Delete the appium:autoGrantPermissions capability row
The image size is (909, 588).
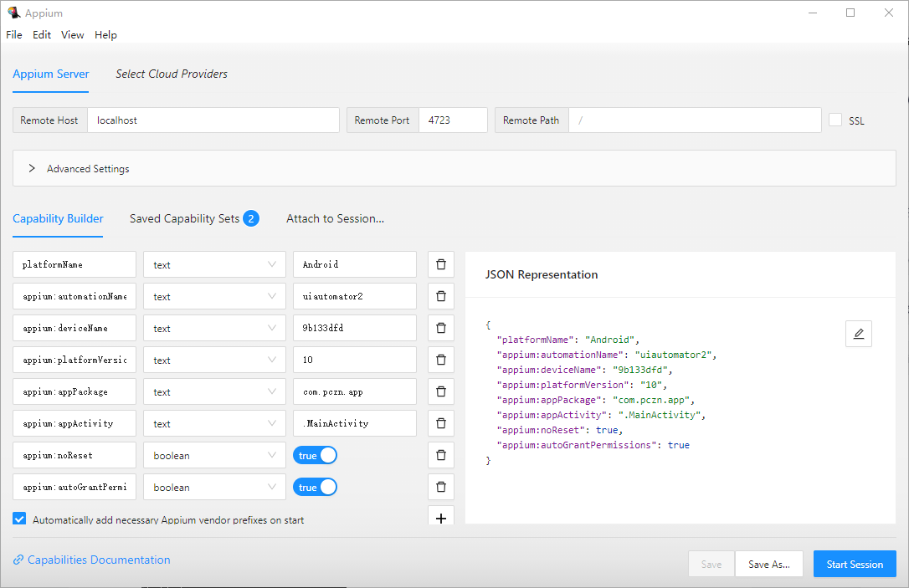(x=440, y=487)
